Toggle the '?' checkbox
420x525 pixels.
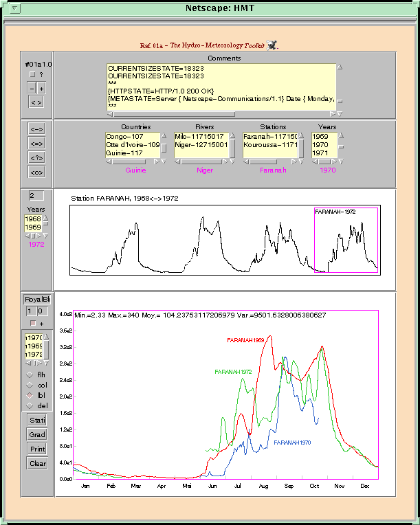(32, 75)
